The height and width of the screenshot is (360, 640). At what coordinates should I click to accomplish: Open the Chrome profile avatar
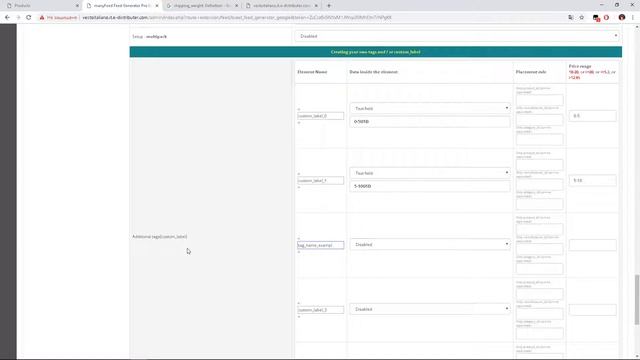pyautogui.click(x=622, y=18)
